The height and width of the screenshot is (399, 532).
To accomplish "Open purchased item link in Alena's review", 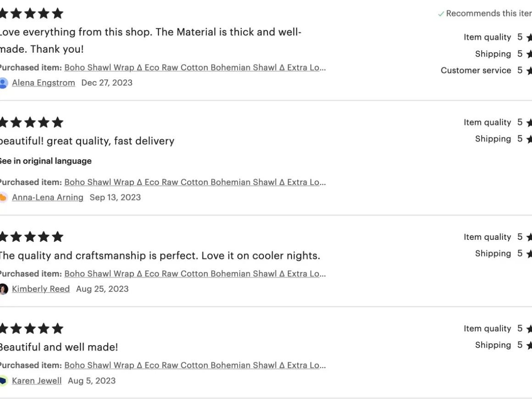I will tap(195, 67).
